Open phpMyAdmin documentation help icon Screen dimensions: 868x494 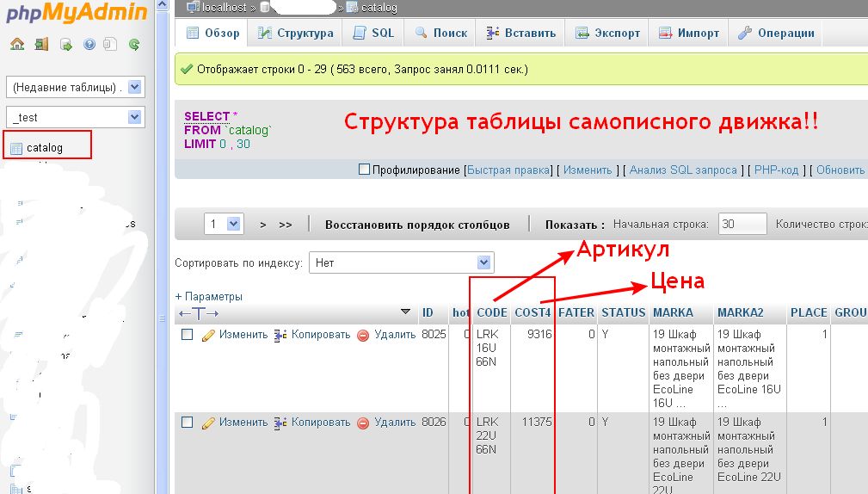click(89, 44)
